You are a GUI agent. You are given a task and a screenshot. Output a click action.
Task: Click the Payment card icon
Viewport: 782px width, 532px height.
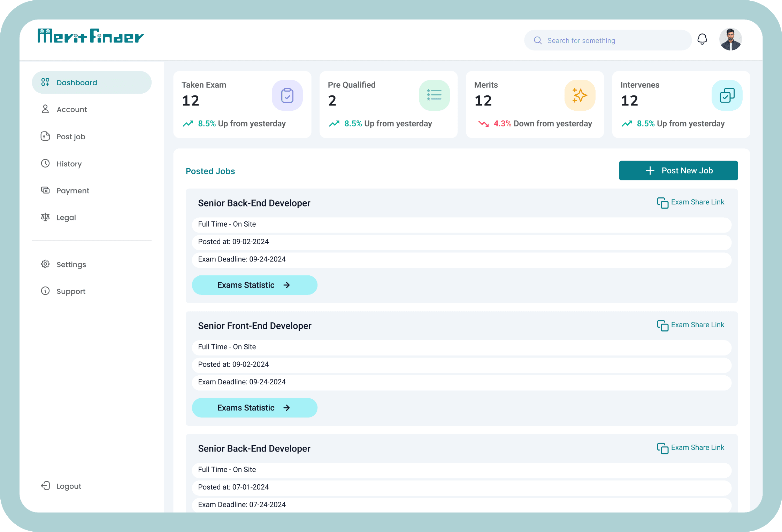click(45, 190)
